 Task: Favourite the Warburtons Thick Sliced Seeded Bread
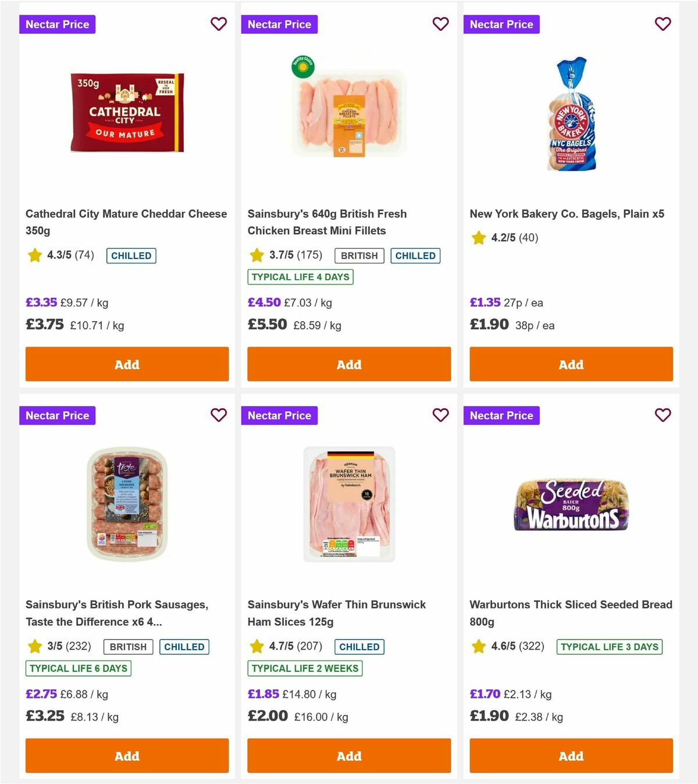pos(663,415)
